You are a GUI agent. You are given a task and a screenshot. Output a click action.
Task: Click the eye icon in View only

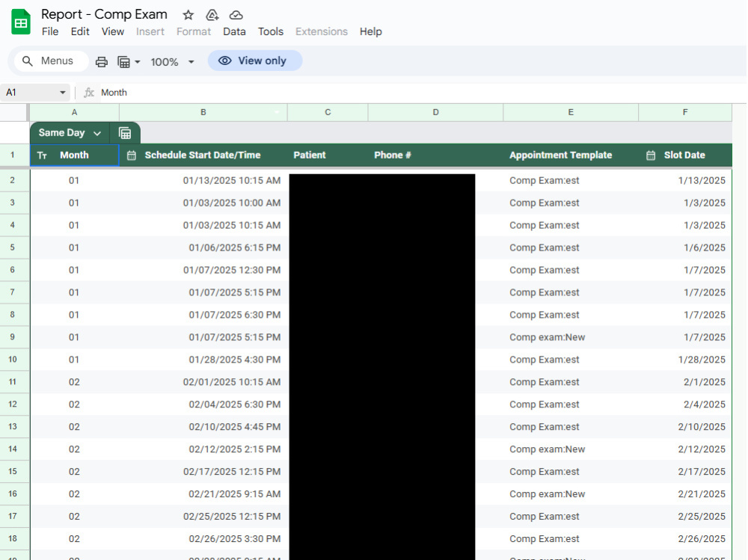click(x=224, y=61)
